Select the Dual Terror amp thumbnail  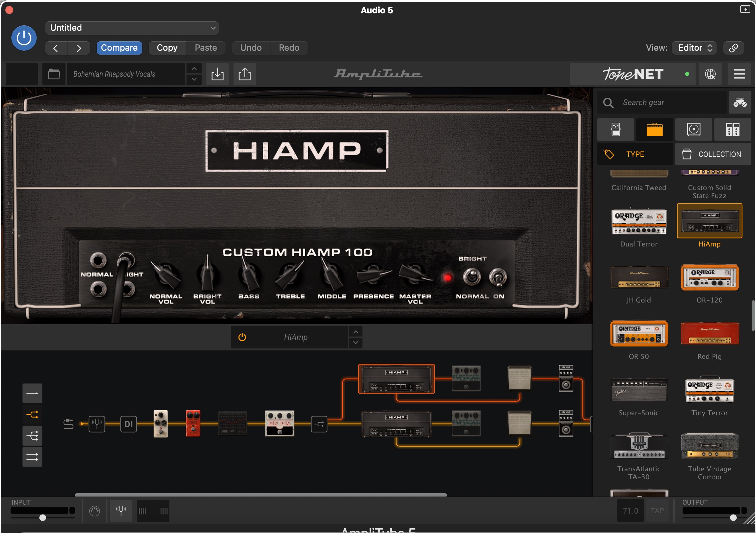tap(639, 221)
